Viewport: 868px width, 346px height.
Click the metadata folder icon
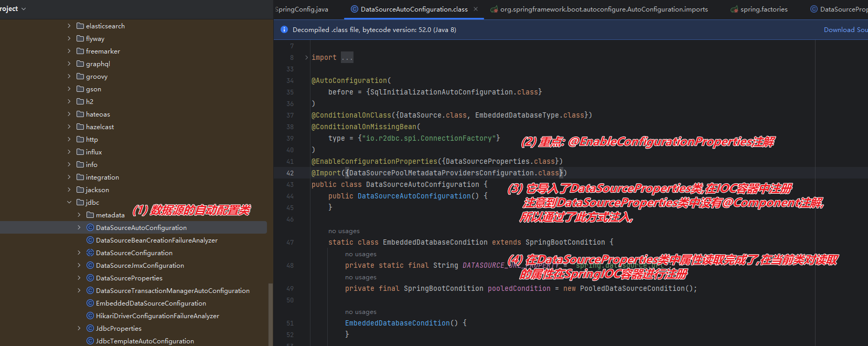[x=90, y=215]
